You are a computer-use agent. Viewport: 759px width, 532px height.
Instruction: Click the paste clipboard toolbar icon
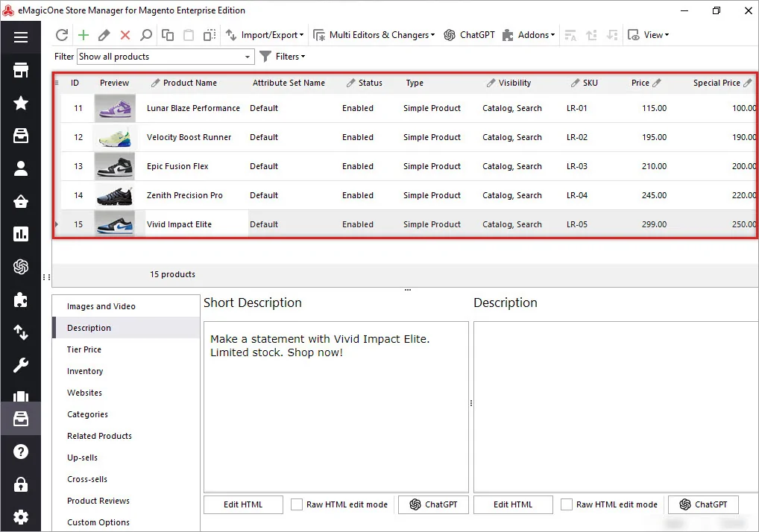tap(189, 35)
